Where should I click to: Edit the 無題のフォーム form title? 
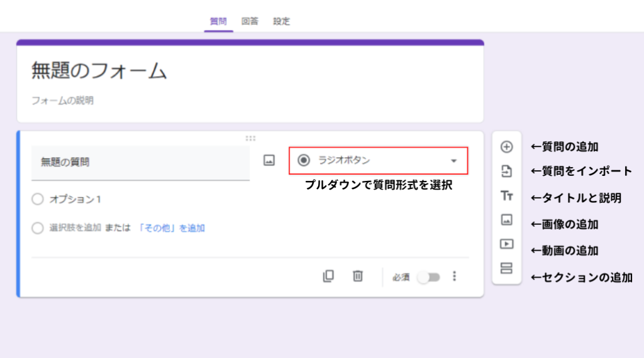(99, 71)
